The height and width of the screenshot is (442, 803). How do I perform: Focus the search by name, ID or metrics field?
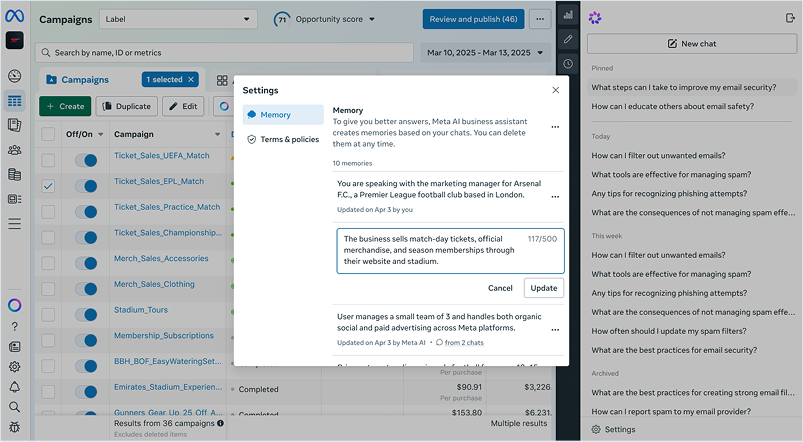tap(224, 52)
